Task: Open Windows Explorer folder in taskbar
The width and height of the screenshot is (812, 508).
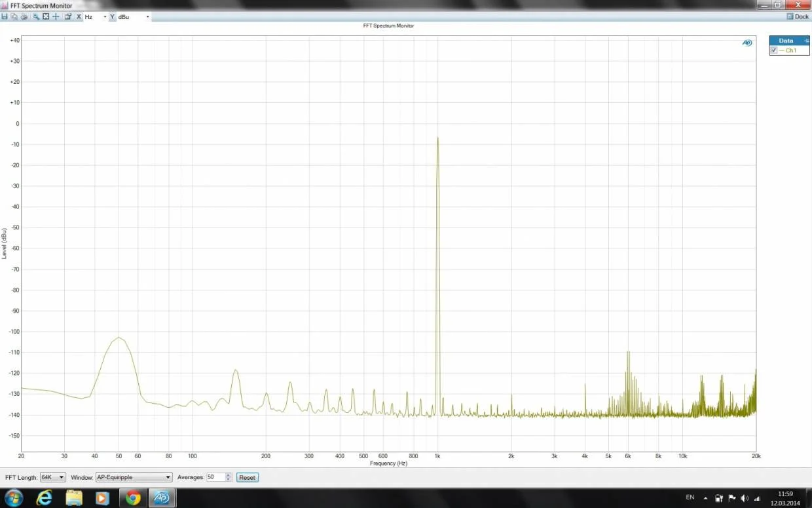Action: (74, 498)
